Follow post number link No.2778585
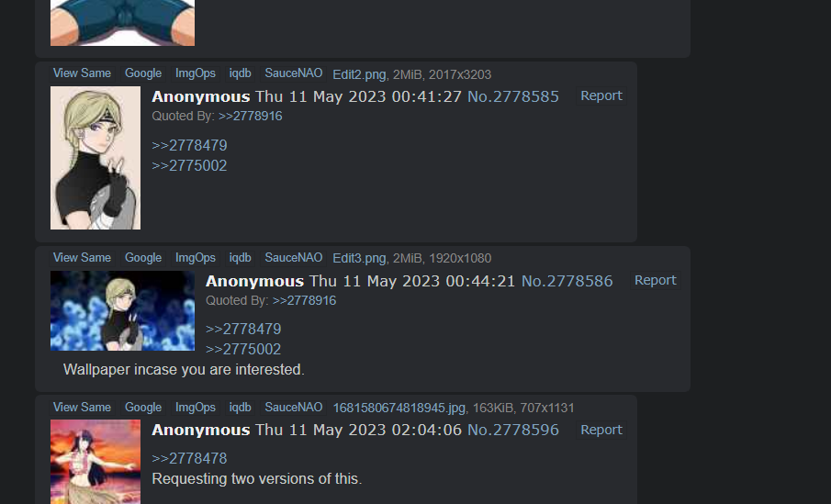 click(513, 96)
